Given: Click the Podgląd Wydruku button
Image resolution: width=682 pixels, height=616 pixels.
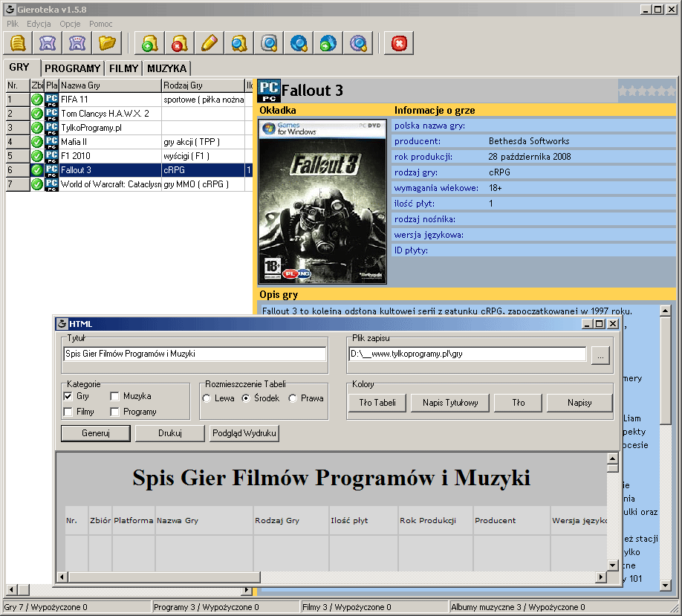Looking at the screenshot, I should pyautogui.click(x=244, y=433).
